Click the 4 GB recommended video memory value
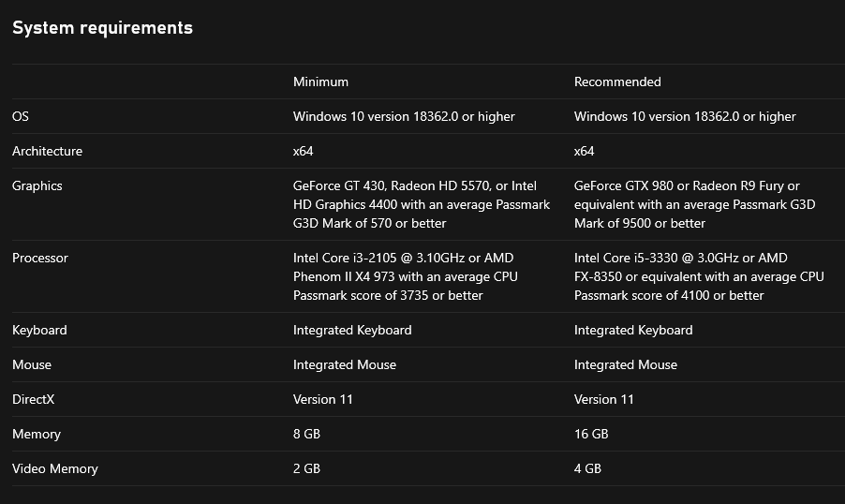The width and height of the screenshot is (845, 504). coord(587,468)
